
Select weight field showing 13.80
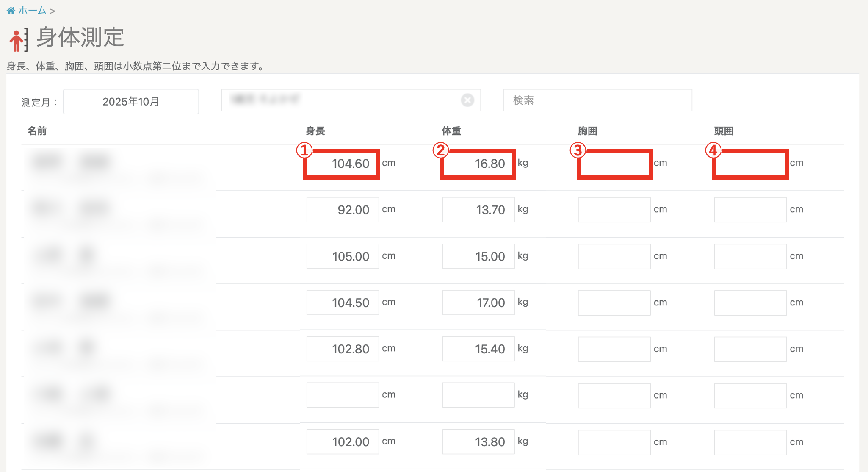pos(478,442)
